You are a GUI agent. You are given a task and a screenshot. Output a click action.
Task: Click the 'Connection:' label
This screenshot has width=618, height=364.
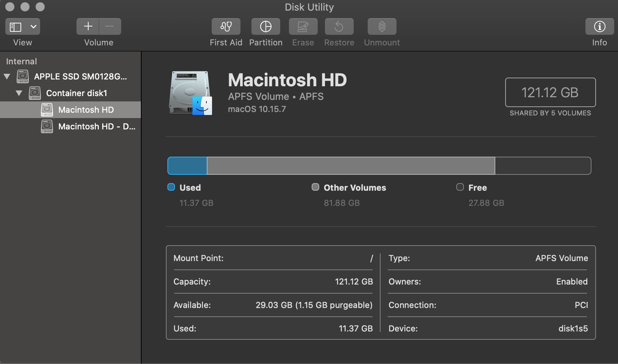coord(412,305)
